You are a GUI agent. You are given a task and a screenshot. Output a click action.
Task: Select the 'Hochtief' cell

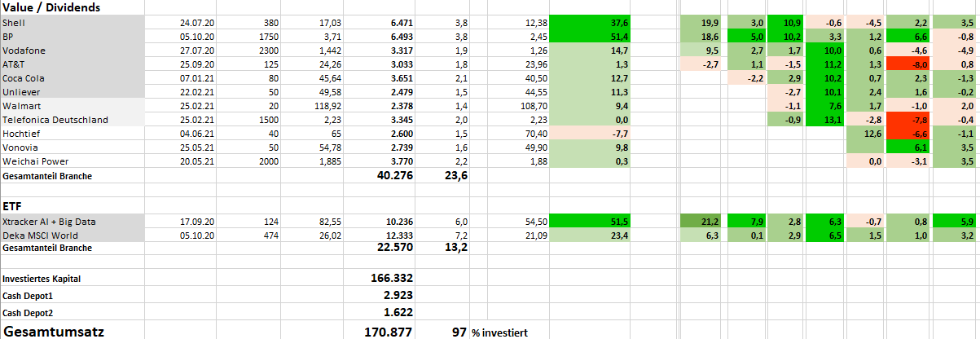click(x=73, y=134)
